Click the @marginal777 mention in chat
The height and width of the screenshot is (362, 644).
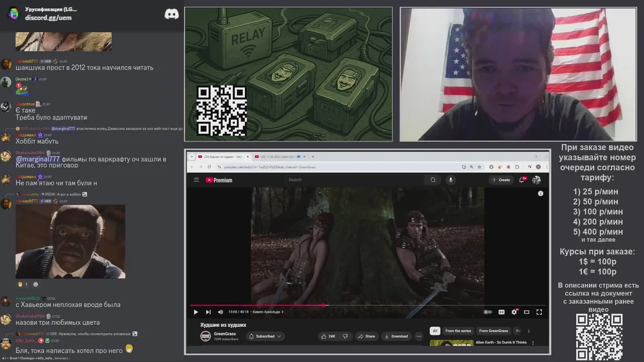click(38, 159)
